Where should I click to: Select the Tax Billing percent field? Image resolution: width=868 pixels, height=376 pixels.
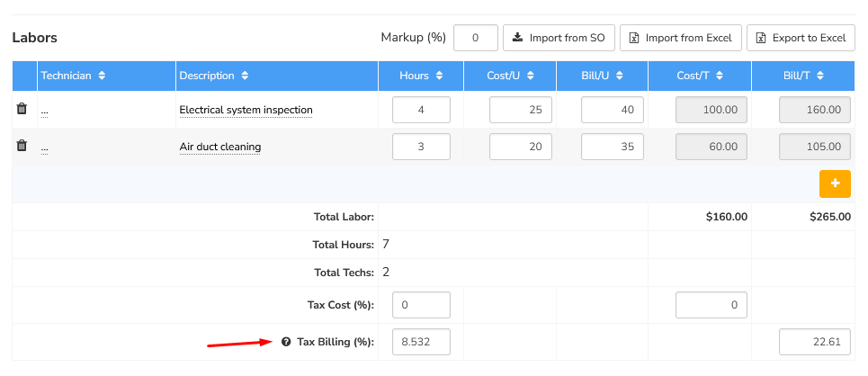pyautogui.click(x=421, y=342)
